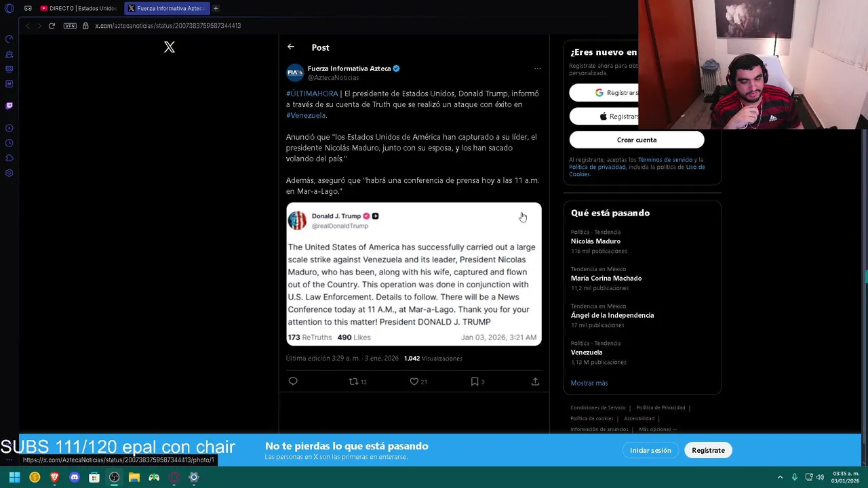This screenshot has width=868, height=488.
Task: Open @AztecaNoticias handle link
Action: [333, 78]
